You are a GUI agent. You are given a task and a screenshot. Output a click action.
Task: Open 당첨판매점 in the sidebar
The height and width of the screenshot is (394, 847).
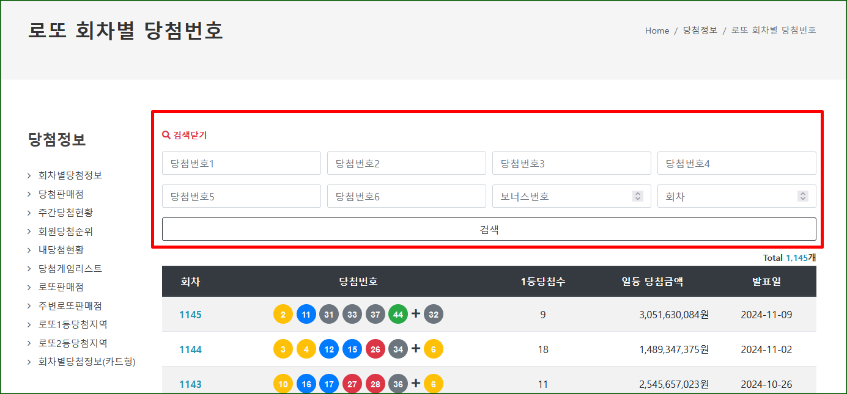[61, 194]
